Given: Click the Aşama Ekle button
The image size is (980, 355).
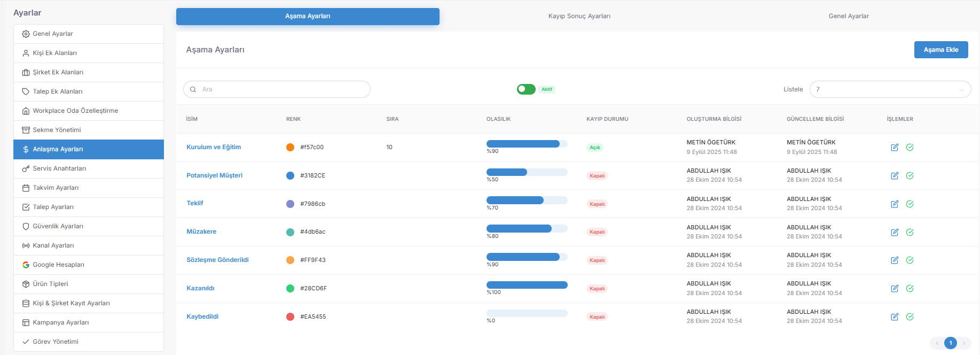Looking at the screenshot, I should [x=941, y=50].
